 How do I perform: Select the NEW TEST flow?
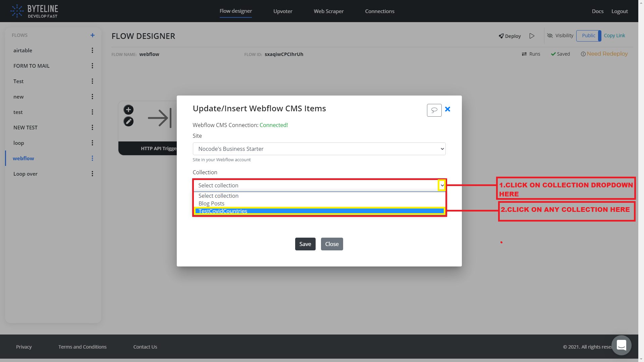pyautogui.click(x=25, y=127)
